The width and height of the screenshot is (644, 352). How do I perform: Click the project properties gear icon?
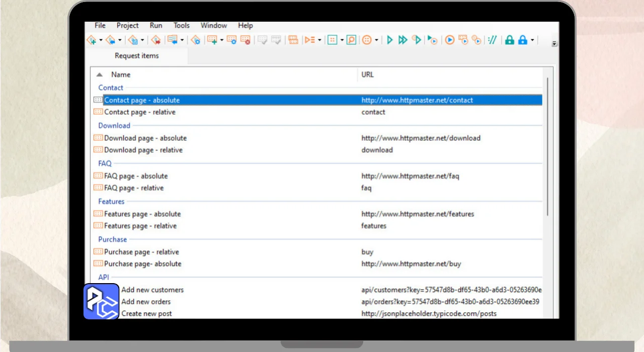(196, 40)
